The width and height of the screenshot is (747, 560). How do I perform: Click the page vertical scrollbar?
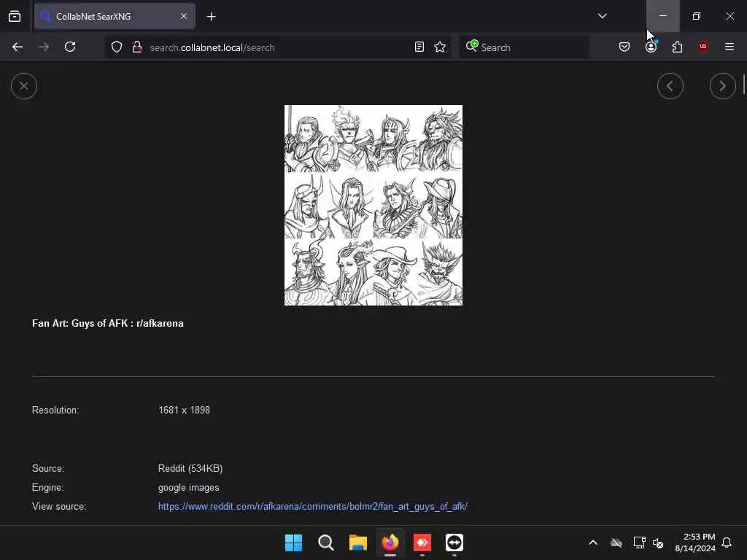pyautogui.click(x=743, y=84)
